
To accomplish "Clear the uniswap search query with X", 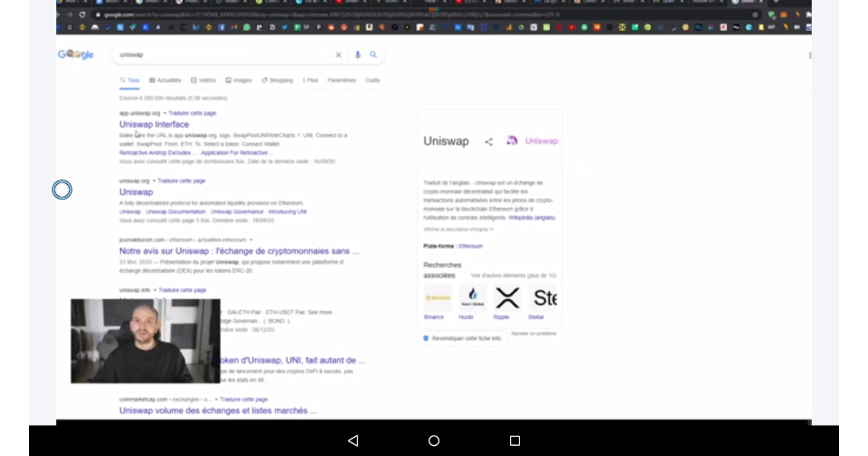I will point(338,55).
